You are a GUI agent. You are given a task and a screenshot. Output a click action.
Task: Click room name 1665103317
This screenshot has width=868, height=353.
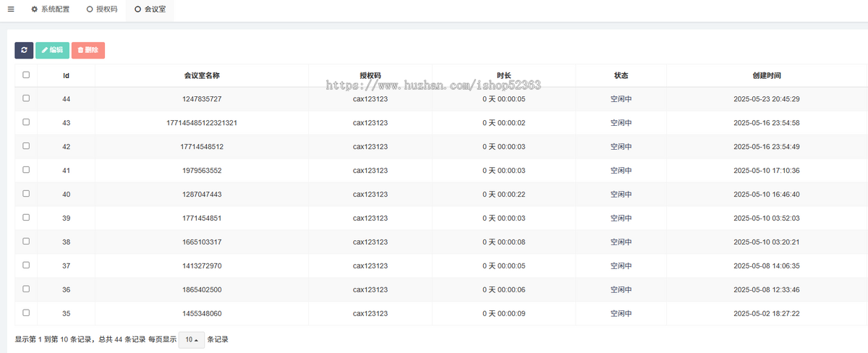[202, 242]
